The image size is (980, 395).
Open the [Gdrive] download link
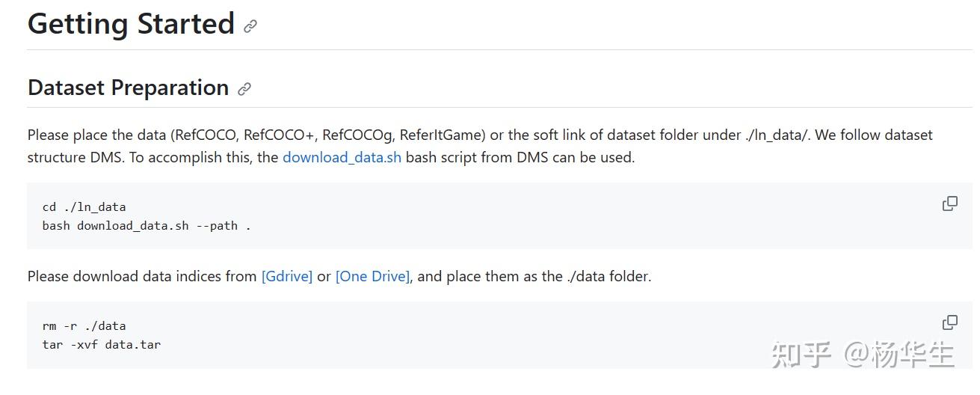[287, 276]
